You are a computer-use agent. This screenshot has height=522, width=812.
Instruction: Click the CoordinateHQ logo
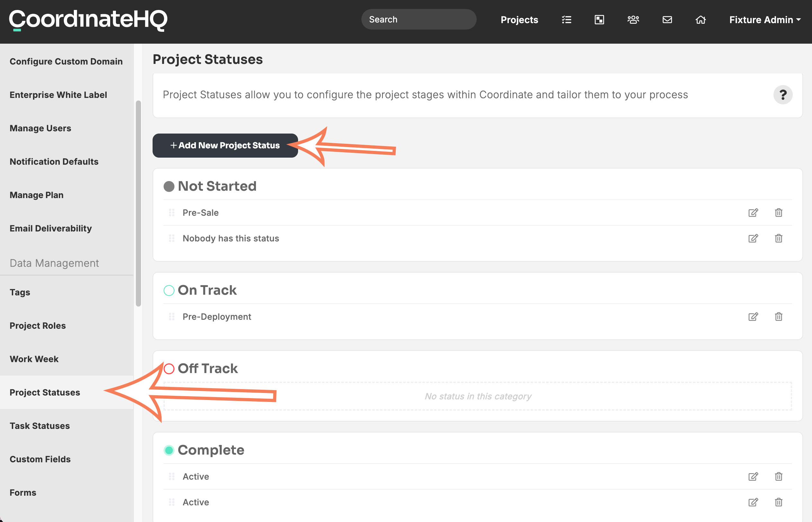pos(88,20)
